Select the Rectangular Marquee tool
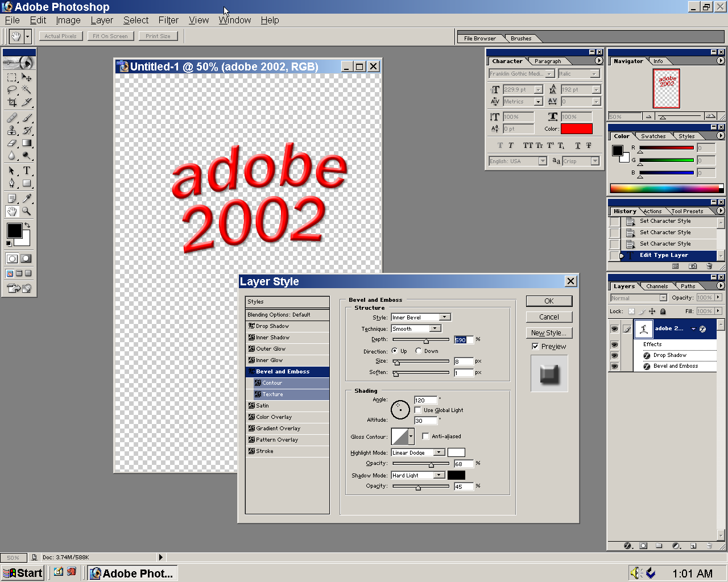The height and width of the screenshot is (582, 728). [x=12, y=77]
